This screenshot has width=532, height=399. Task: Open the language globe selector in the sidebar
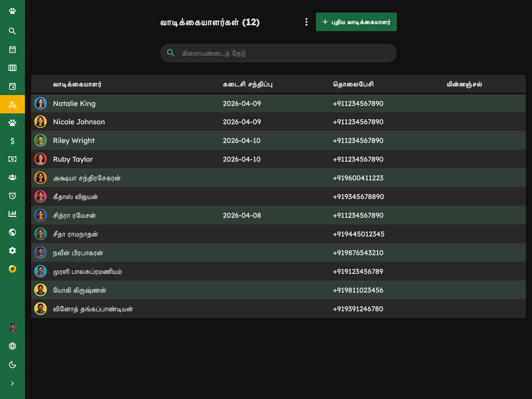pos(12,346)
